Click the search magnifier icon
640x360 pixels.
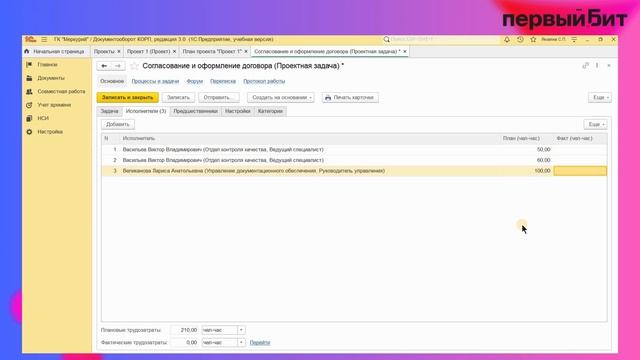pos(386,40)
